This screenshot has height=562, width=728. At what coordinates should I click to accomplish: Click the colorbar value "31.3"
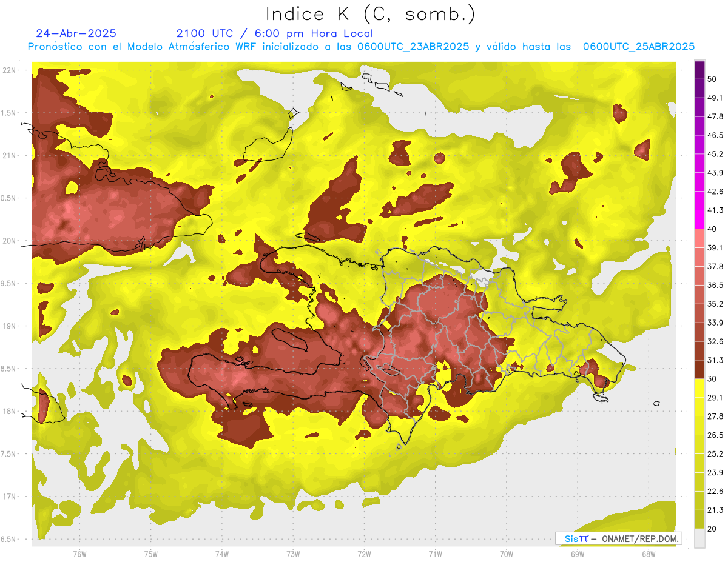[715, 360]
